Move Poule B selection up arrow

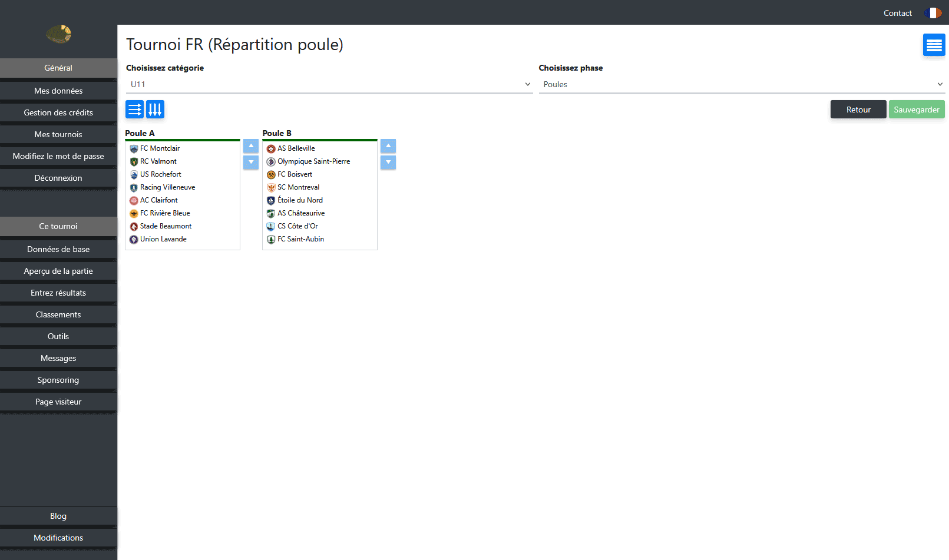(388, 146)
